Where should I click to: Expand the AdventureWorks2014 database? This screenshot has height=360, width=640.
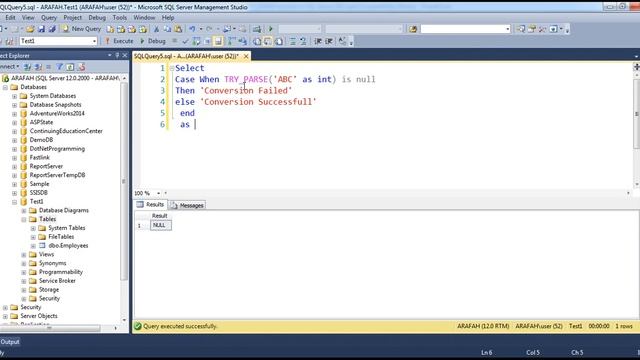14,114
